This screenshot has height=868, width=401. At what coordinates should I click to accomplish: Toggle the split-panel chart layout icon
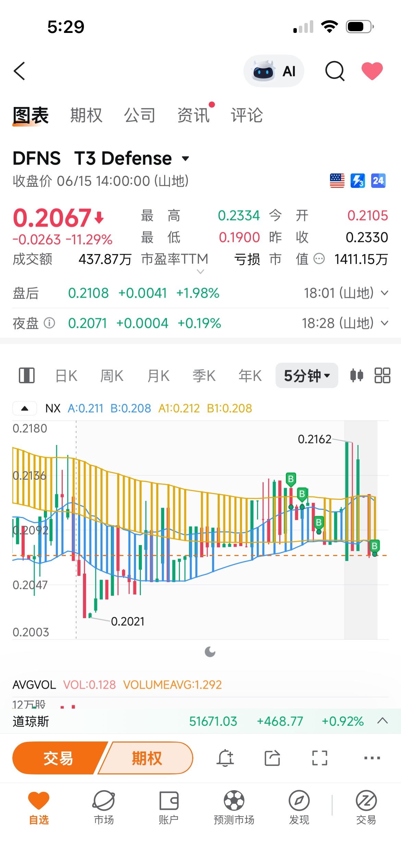pos(27,375)
